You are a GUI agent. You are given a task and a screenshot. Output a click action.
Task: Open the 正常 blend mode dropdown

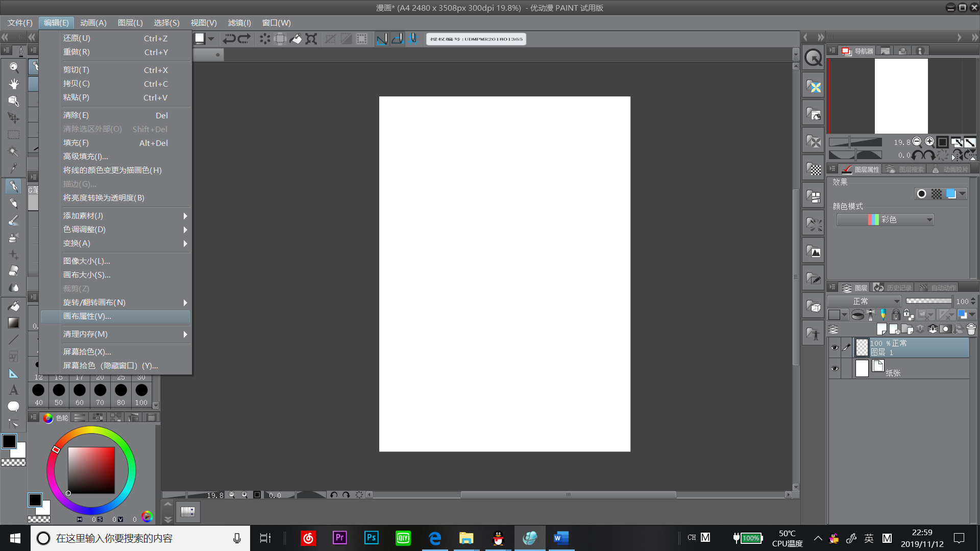point(864,301)
